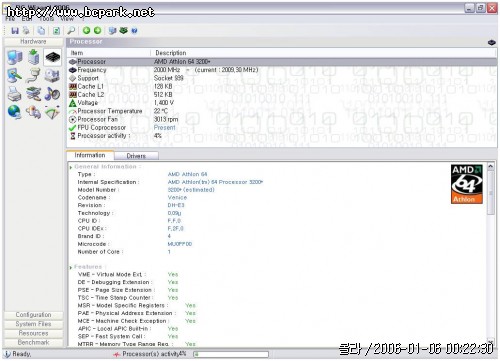The height and width of the screenshot is (361, 500).
Task: Open the Resources category button
Action: 33,333
